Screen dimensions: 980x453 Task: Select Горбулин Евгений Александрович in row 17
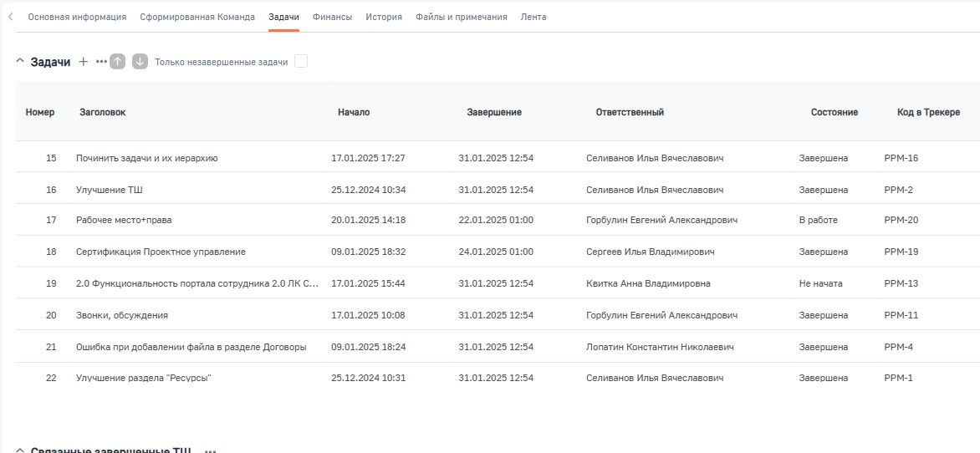[x=662, y=220]
